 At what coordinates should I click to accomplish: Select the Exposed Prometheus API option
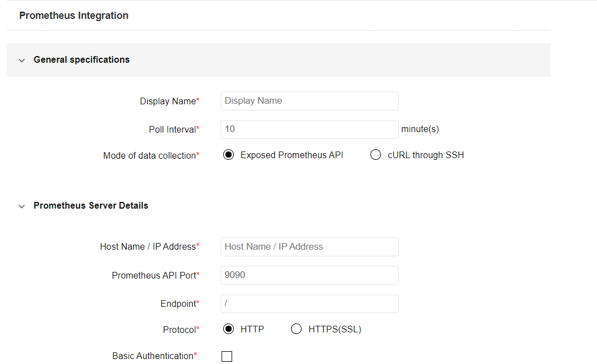(229, 154)
